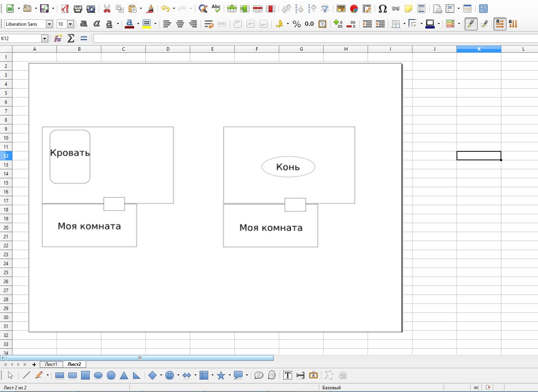The width and height of the screenshot is (538, 392).
Task: Click the Cut scissors icon
Action: pos(107,9)
